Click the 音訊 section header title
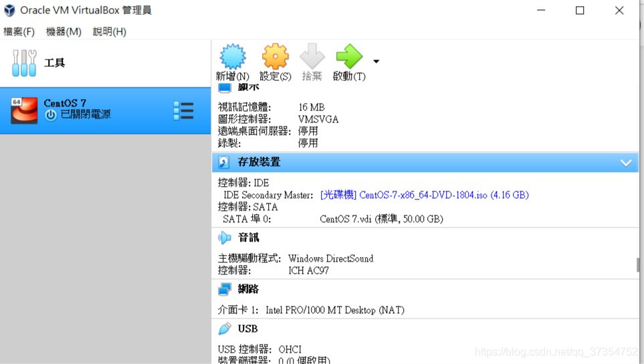644x364 pixels. pos(249,238)
